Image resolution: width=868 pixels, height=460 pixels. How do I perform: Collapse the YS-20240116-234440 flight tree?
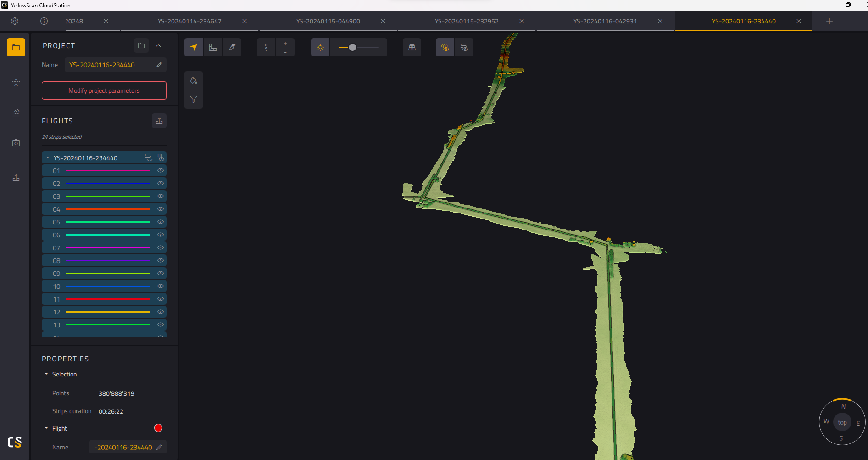[48, 157]
